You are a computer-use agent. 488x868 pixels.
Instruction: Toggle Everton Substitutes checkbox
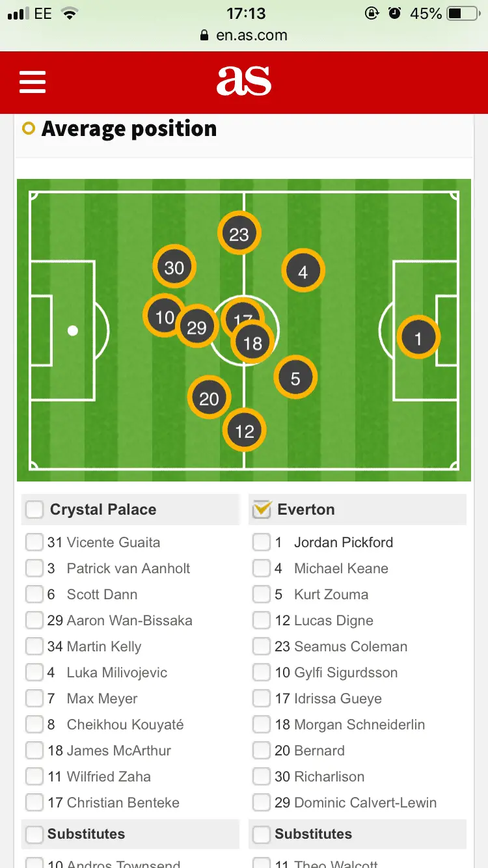coord(262,834)
